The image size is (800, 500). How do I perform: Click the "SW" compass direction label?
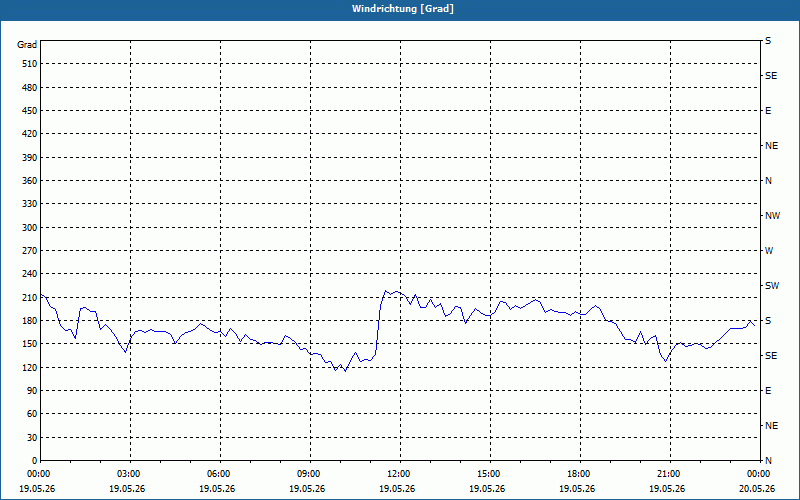pyautogui.click(x=772, y=286)
